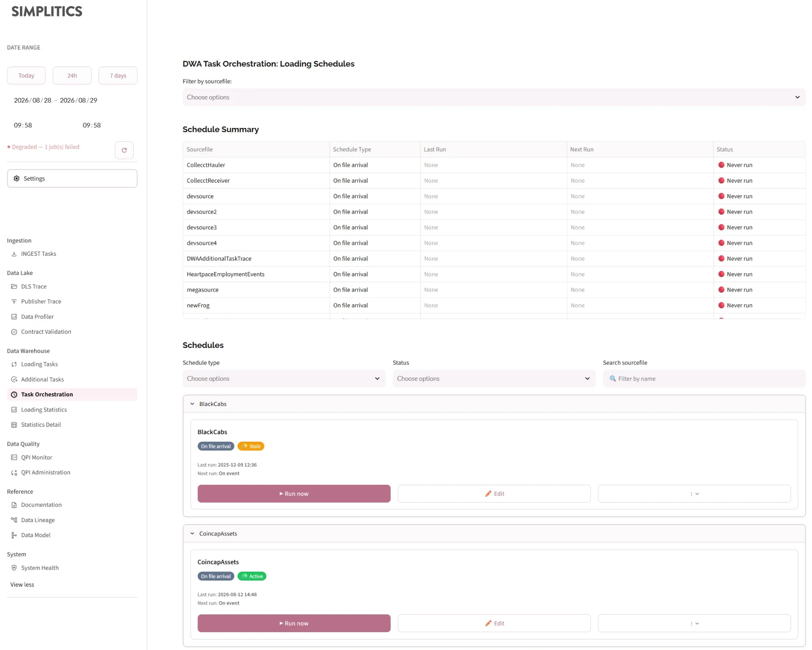Open DLS Trace folder icon item
The image size is (812, 650).
coord(34,286)
